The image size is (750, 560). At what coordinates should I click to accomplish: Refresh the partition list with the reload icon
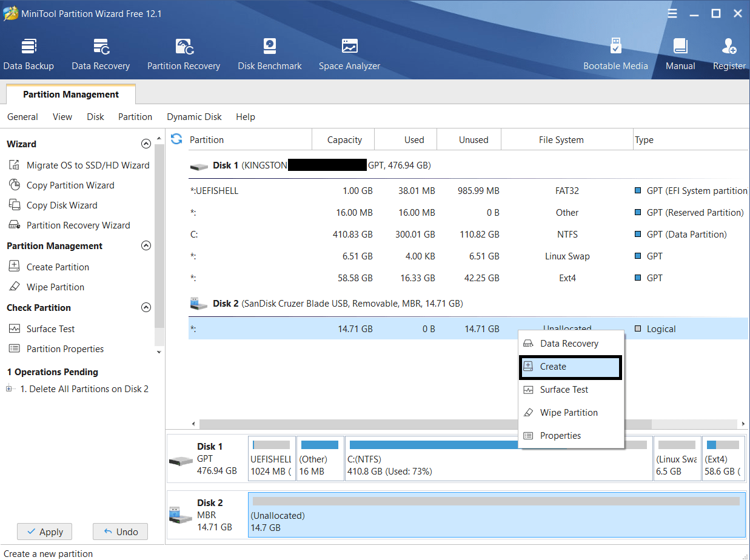(176, 139)
